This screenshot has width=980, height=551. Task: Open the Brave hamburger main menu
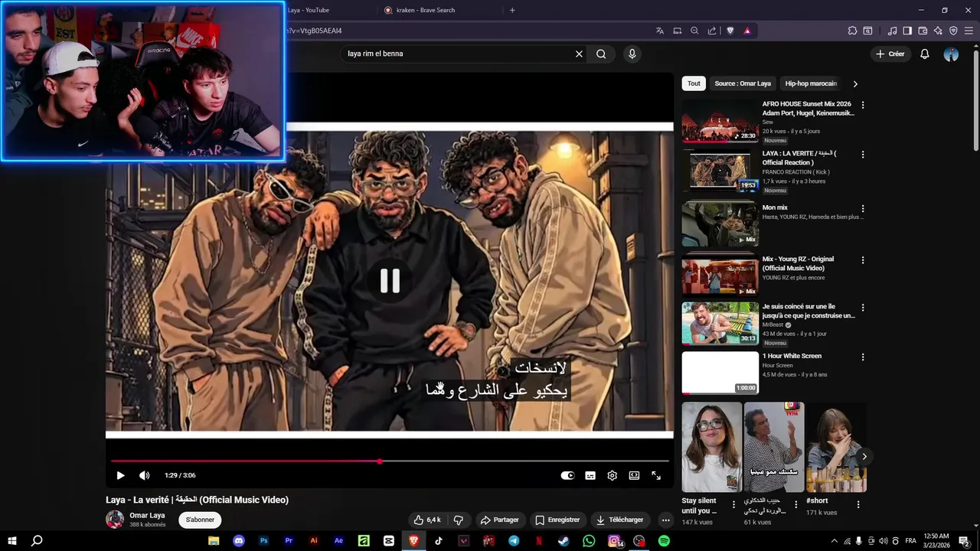point(969,31)
